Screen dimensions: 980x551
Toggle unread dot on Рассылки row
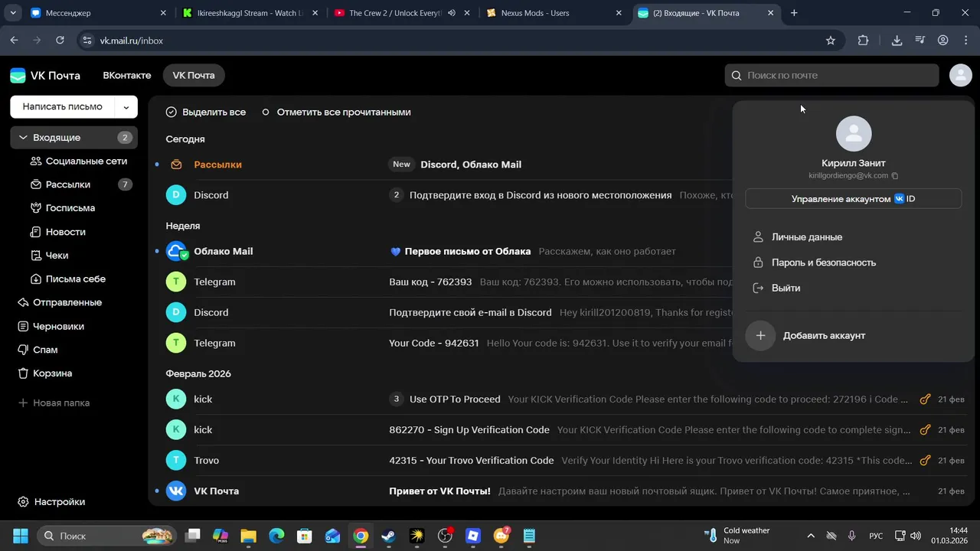coord(157,165)
